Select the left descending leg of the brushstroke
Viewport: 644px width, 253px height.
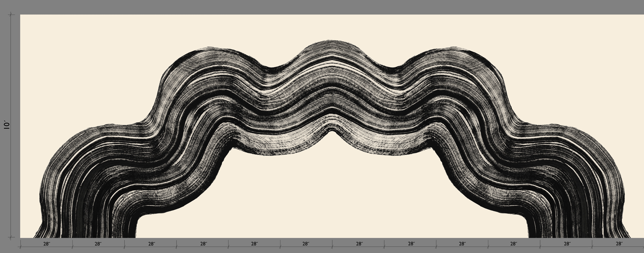(x=75, y=212)
